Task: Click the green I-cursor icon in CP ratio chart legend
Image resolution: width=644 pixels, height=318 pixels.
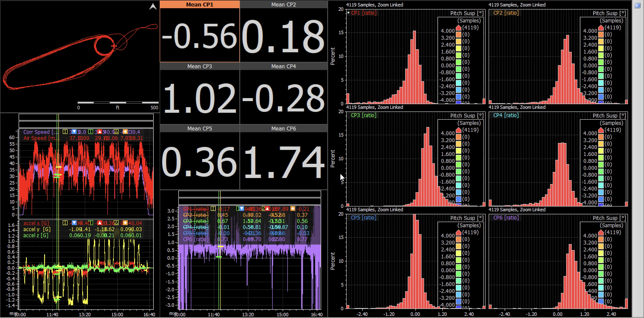Action: point(238,209)
